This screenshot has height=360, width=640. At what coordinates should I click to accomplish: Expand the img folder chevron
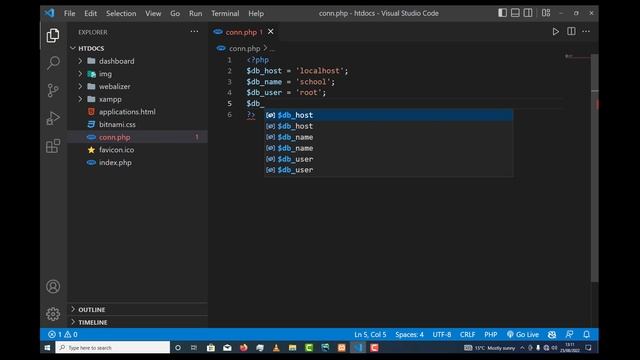pyautogui.click(x=80, y=74)
